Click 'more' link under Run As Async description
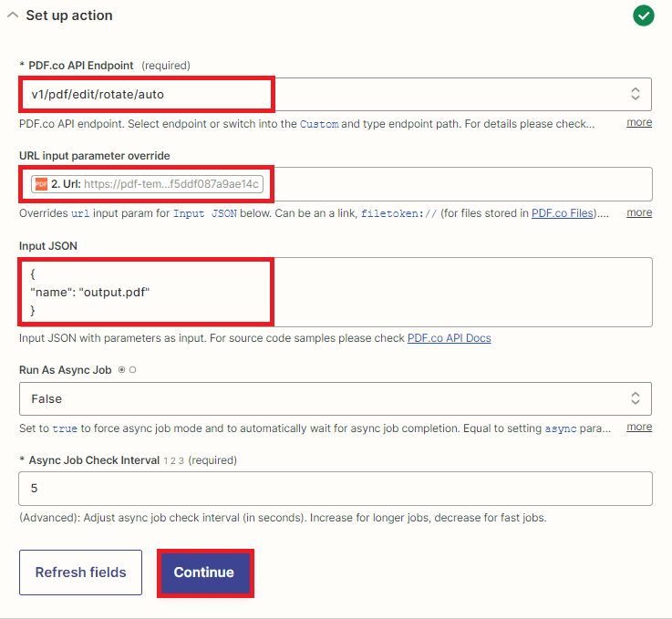Image resolution: width=672 pixels, height=619 pixels. click(x=639, y=427)
